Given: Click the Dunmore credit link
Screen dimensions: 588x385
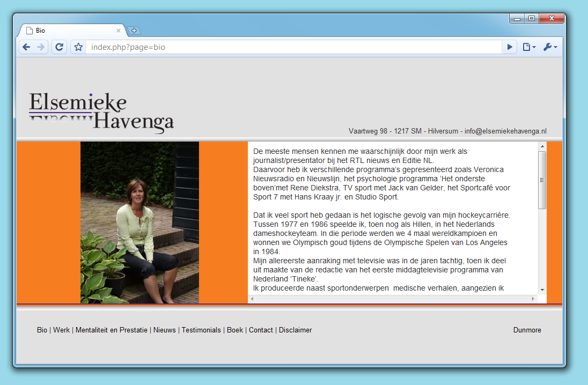Looking at the screenshot, I should tap(527, 330).
